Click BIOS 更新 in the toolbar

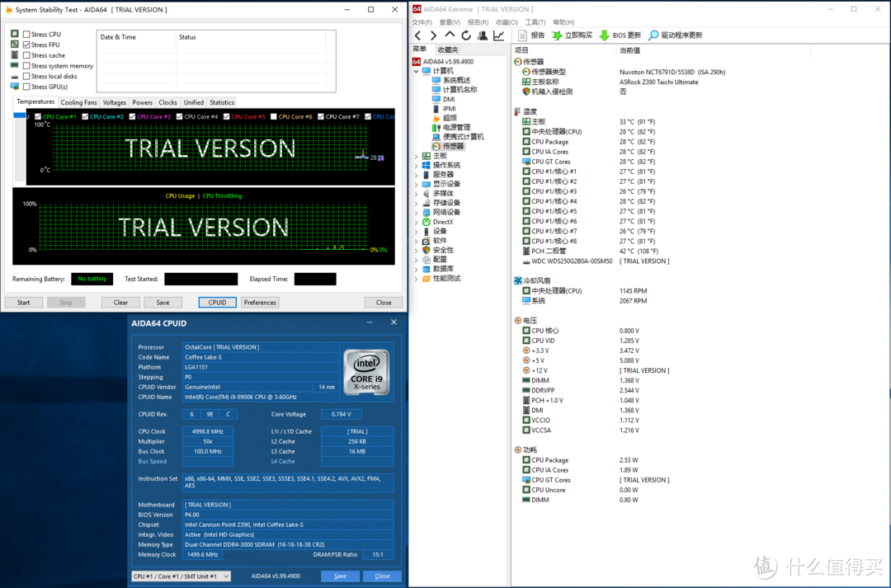620,35
